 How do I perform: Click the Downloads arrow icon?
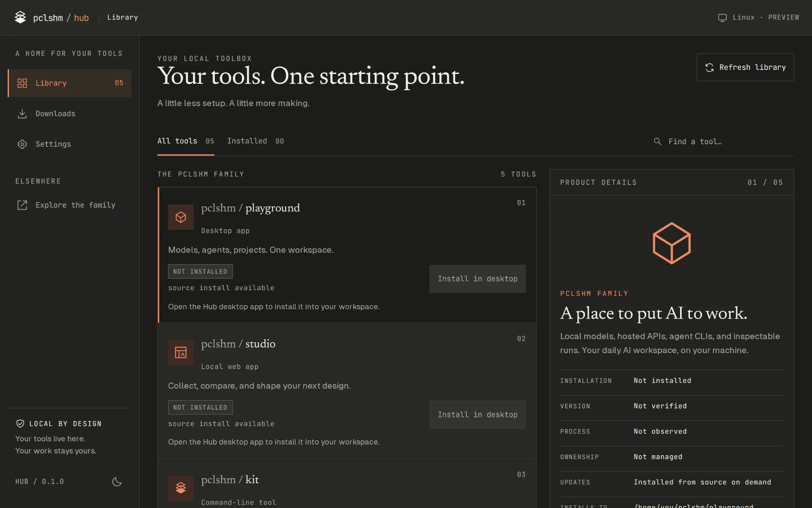[22, 114]
